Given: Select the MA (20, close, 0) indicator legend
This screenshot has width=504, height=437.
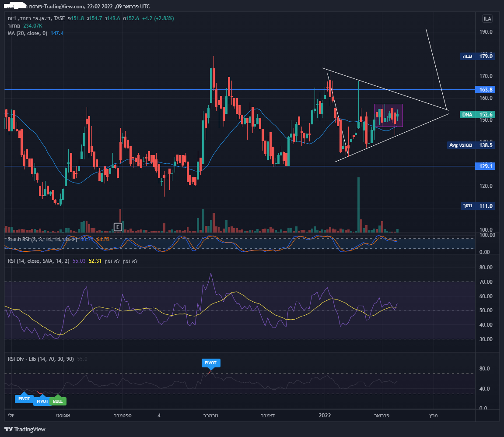Looking at the screenshot, I should pyautogui.click(x=27, y=33).
